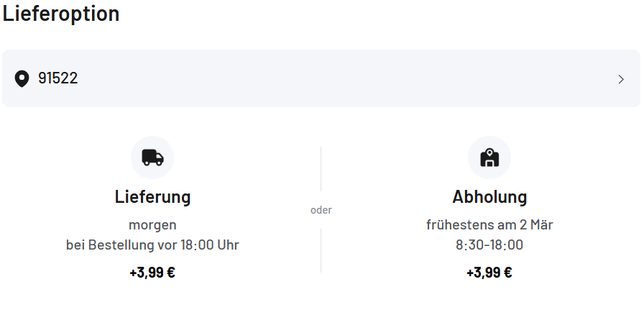Click the +3,99 € price under Abholung
This screenshot has width=644, height=310.
point(489,273)
